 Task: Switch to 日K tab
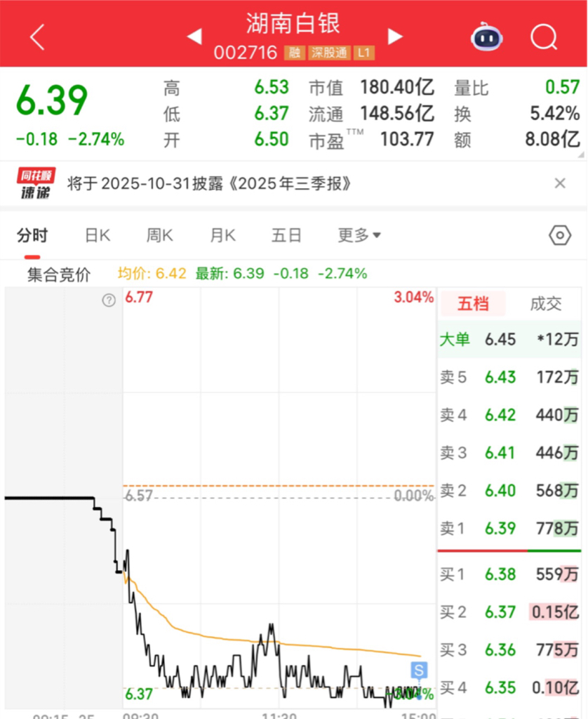point(98,235)
